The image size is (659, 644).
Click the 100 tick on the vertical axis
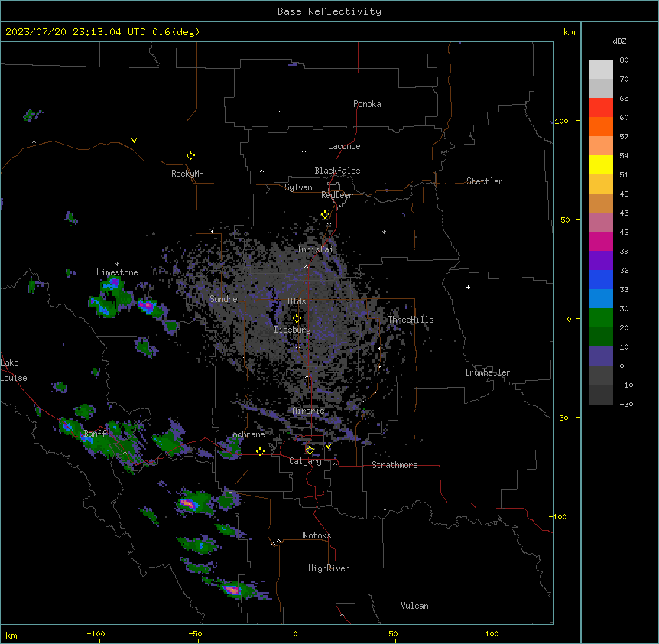pos(561,122)
